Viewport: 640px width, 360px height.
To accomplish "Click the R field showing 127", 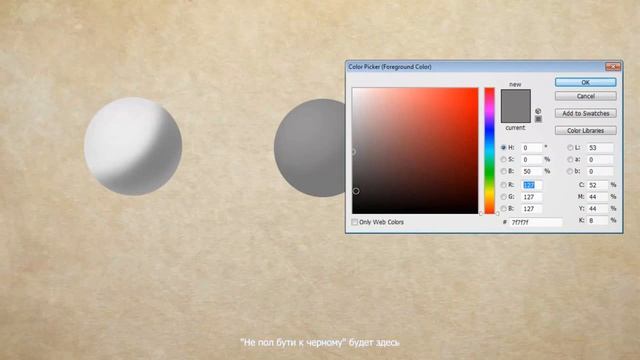I will (531, 185).
